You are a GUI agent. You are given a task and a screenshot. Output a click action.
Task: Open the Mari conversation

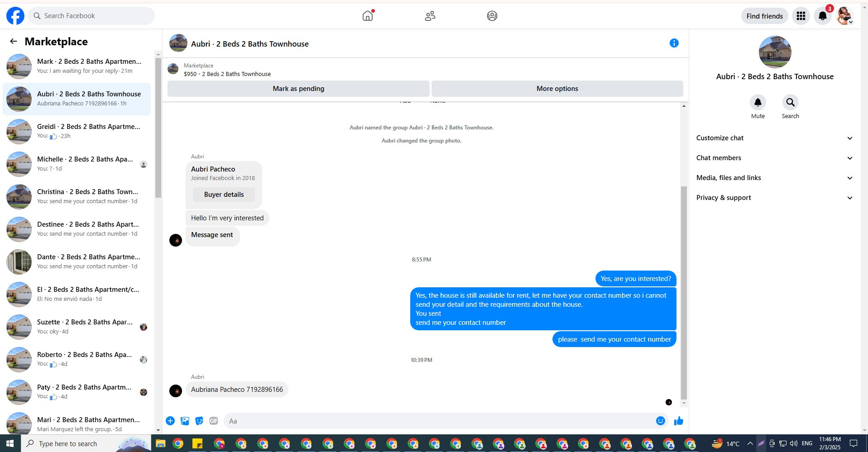coord(77,423)
